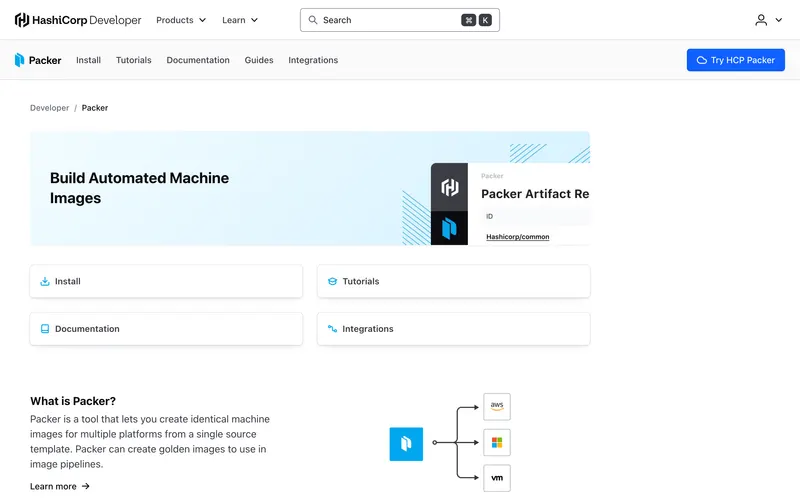Click the magnifier icon in search box
This screenshot has width=800, height=500.
pyautogui.click(x=313, y=20)
